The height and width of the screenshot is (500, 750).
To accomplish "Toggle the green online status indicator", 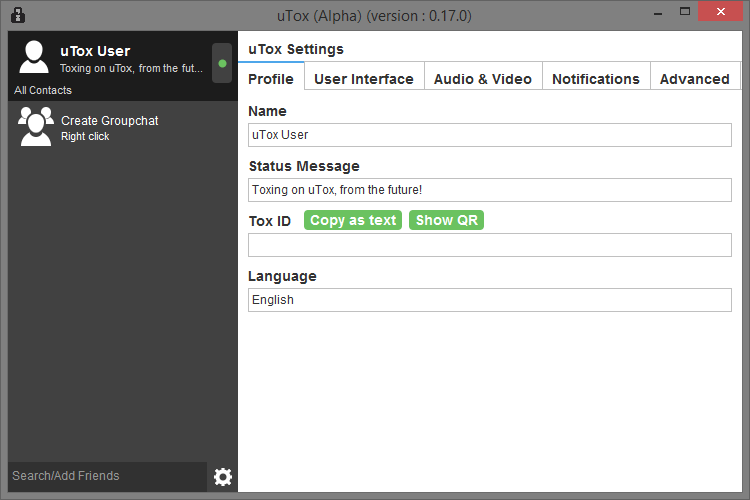I will click(x=222, y=63).
